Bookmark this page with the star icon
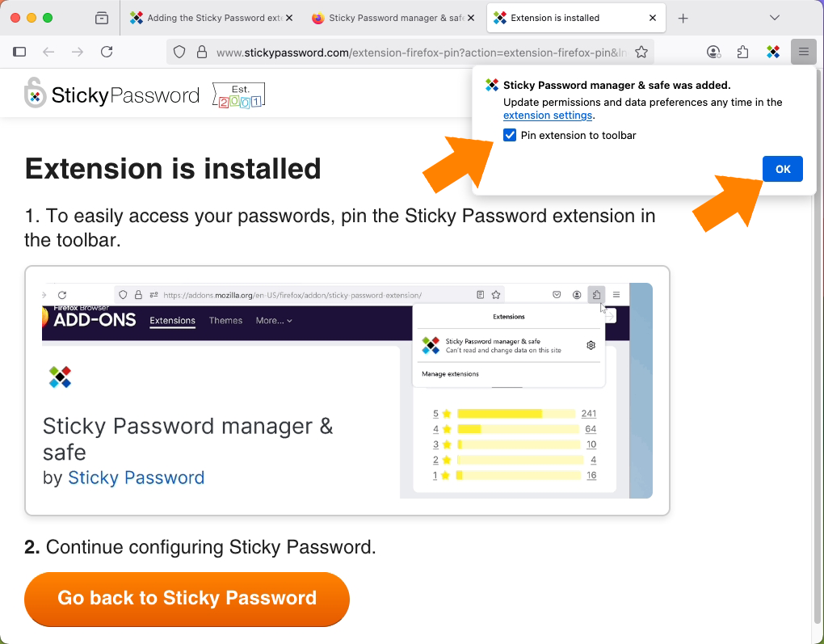824x644 pixels. [641, 52]
